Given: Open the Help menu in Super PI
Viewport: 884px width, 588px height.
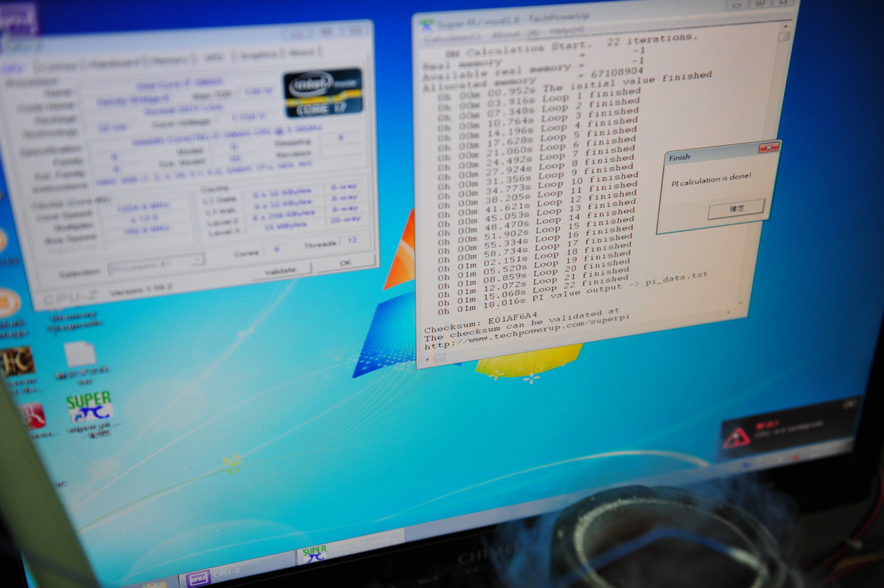Looking at the screenshot, I should [566, 31].
